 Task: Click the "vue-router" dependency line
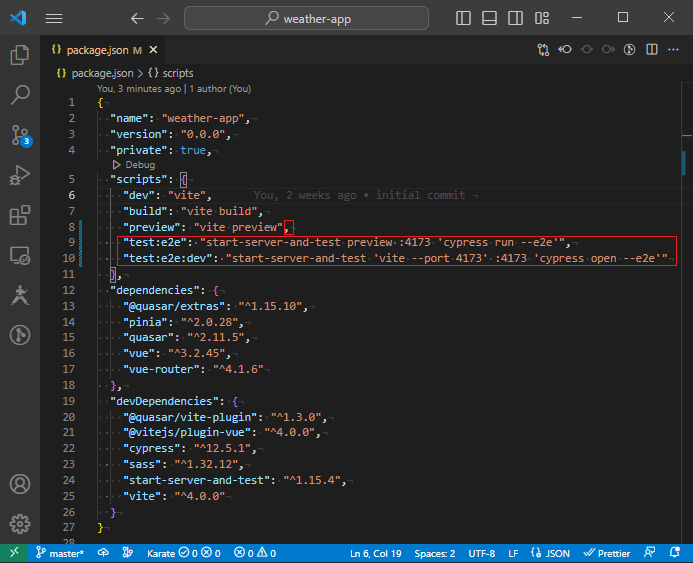[194, 369]
